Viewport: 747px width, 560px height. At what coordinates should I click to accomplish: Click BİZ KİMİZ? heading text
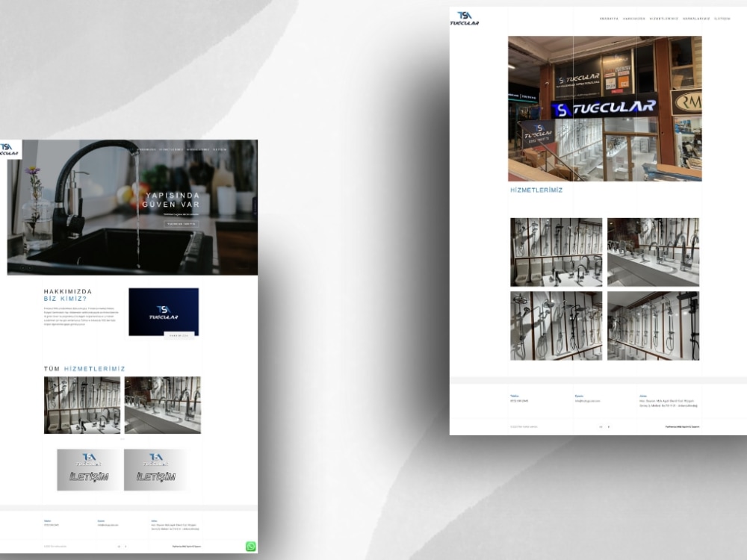click(65, 299)
